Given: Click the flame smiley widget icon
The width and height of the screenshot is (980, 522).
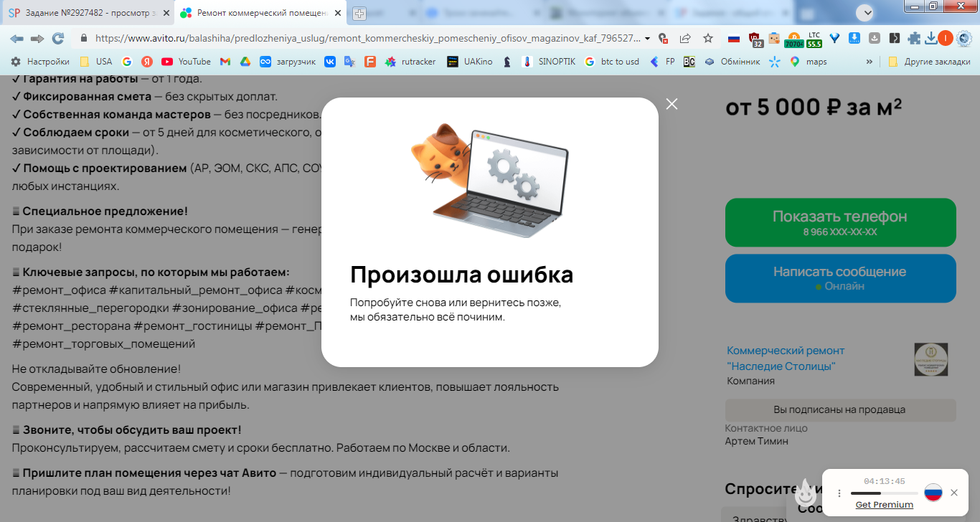Looking at the screenshot, I should 806,493.
